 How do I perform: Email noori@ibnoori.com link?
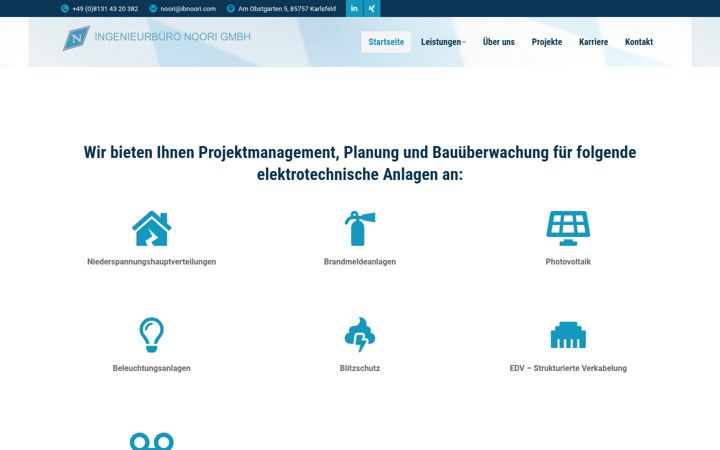point(188,9)
